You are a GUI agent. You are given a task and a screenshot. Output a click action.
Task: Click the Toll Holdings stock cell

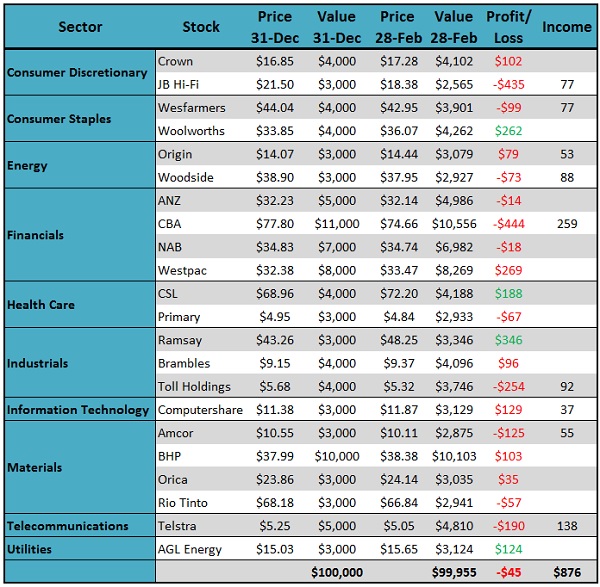[x=194, y=386]
